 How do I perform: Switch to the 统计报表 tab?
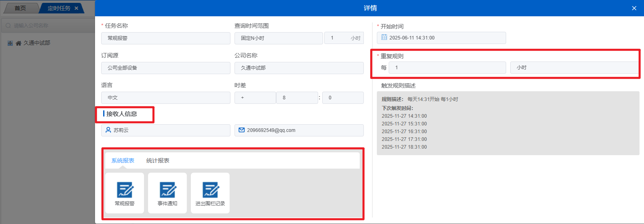tap(158, 160)
